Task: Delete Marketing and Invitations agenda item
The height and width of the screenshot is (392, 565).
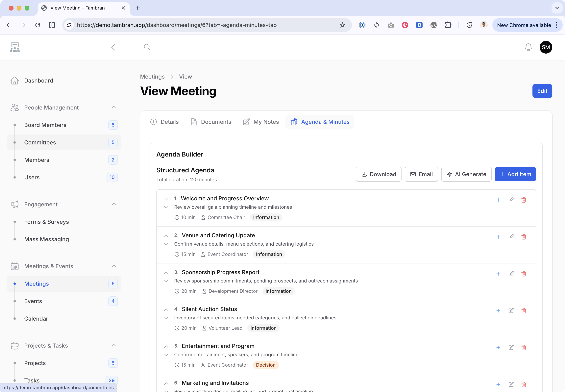Action: [x=524, y=384]
